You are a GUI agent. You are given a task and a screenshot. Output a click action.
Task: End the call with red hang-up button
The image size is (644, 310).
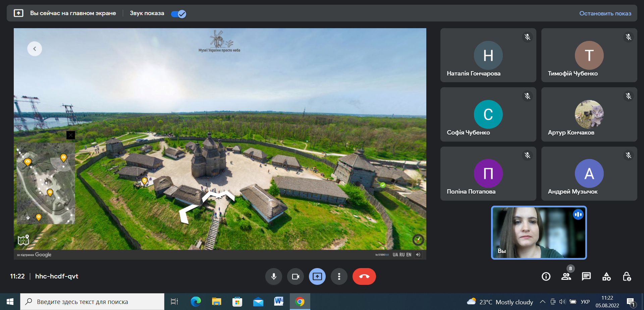tap(364, 276)
